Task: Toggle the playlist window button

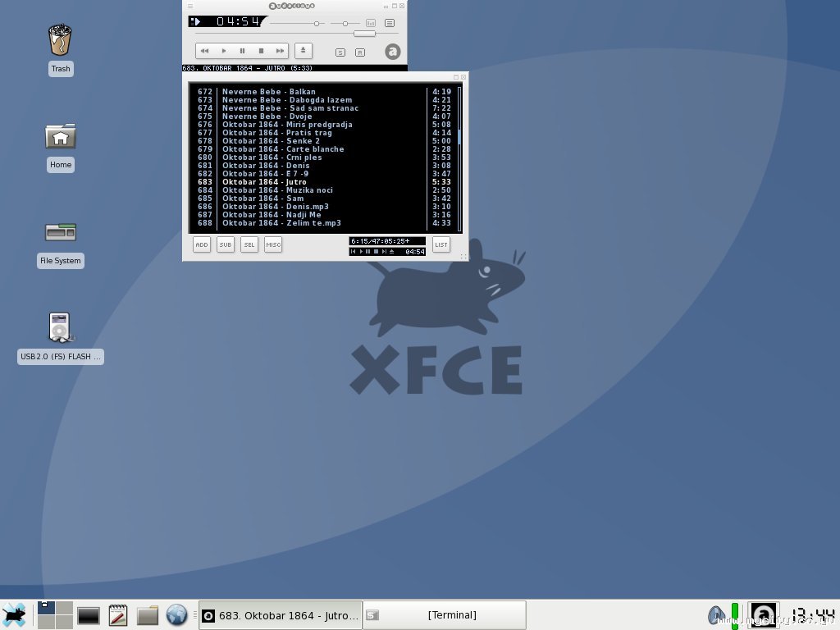Action: (390, 23)
